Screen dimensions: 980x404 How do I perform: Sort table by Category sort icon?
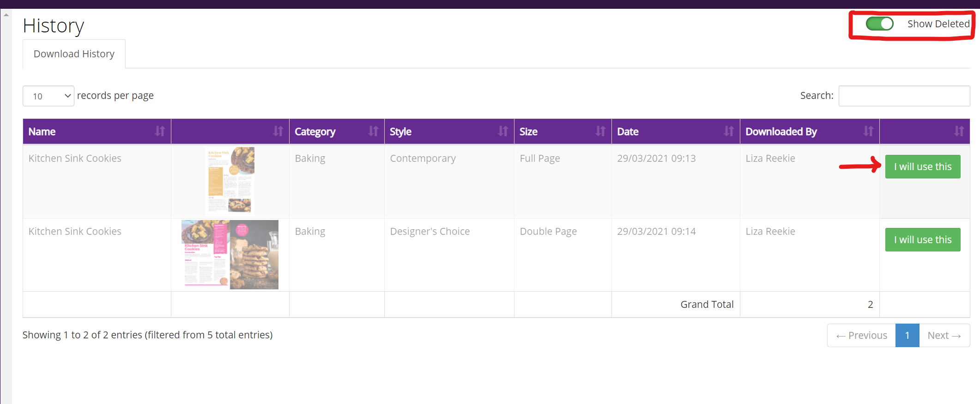373,131
